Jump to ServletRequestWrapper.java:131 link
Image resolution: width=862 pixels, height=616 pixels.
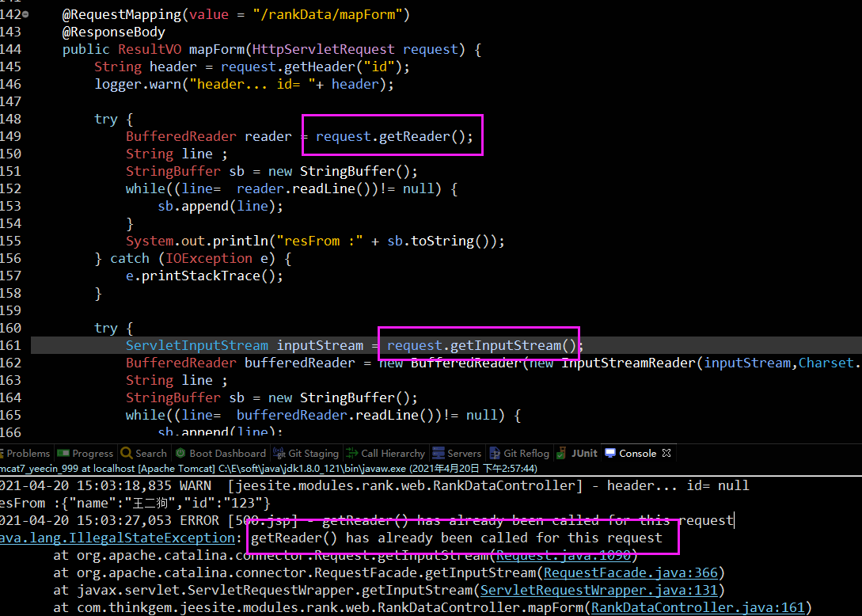pyautogui.click(x=598, y=590)
